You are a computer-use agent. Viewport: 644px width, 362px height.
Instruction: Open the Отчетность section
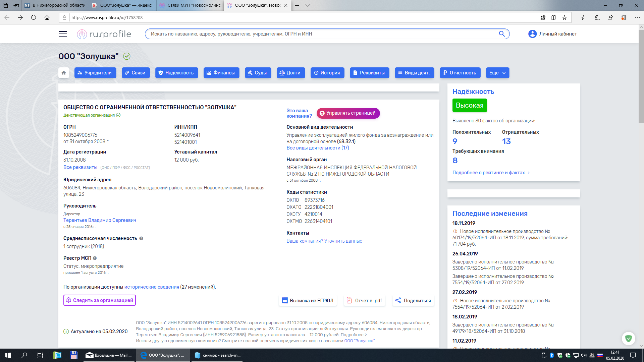460,73
